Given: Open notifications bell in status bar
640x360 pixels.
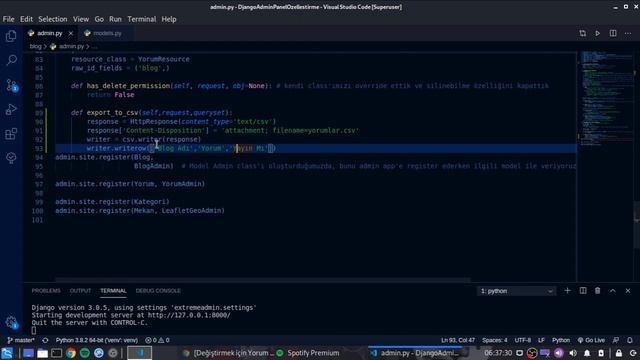Looking at the screenshot, I should [x=630, y=340].
